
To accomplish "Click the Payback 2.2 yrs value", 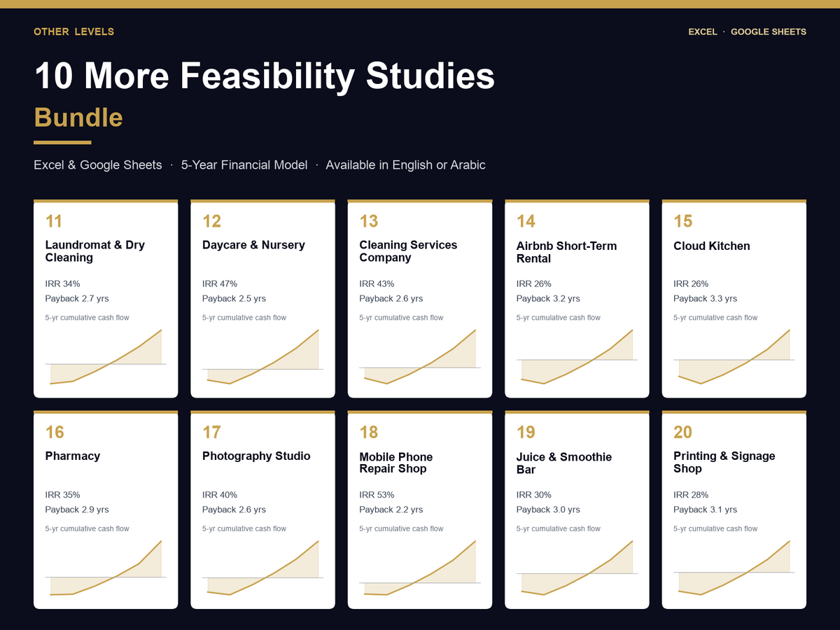I will tap(391, 510).
